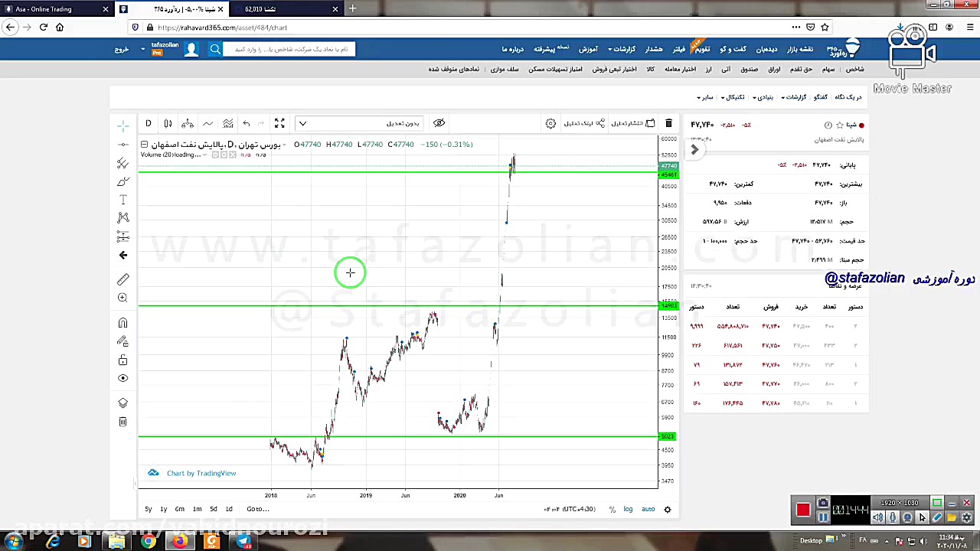This screenshot has height=551, width=980.
Task: Switch the chart to fullscreen mode
Action: 280,123
